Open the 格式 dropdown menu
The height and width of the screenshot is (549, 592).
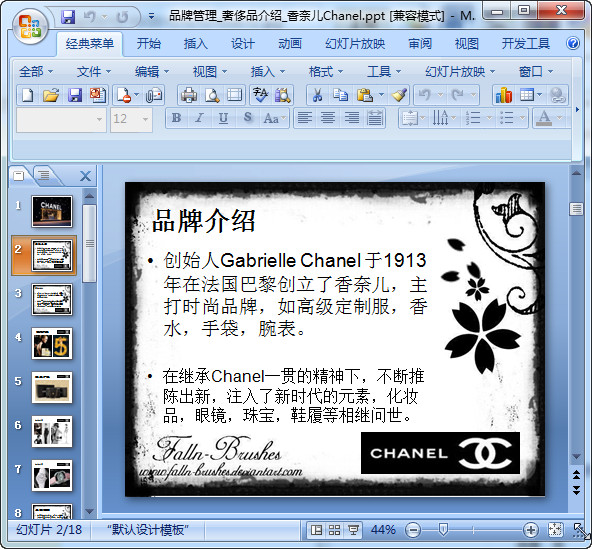coord(325,71)
